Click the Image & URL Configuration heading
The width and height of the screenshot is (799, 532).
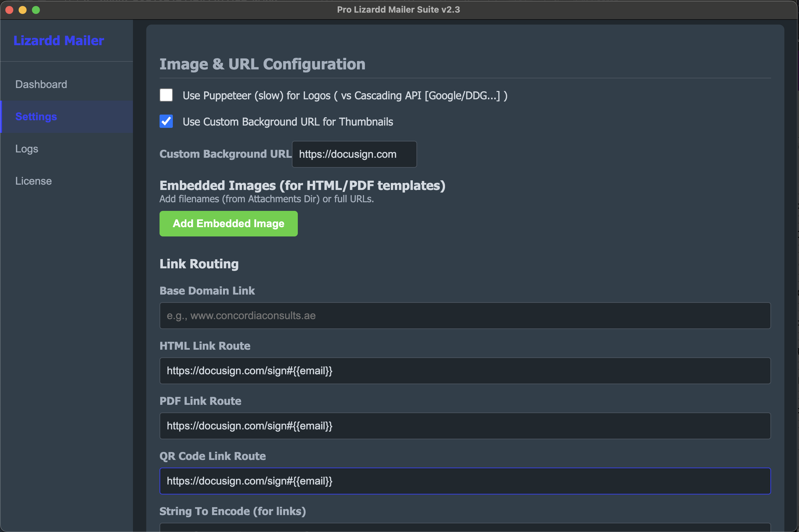tap(263, 64)
